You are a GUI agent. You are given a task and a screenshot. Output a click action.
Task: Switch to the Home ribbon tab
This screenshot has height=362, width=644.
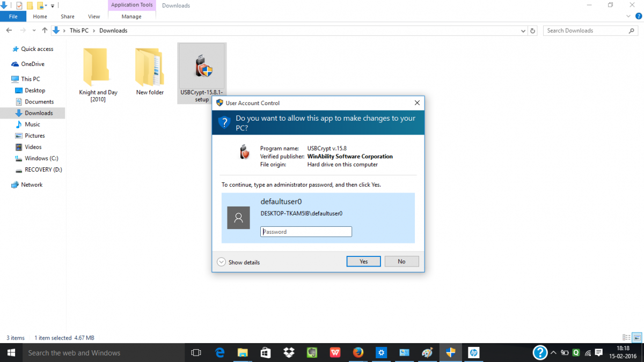tap(40, 17)
